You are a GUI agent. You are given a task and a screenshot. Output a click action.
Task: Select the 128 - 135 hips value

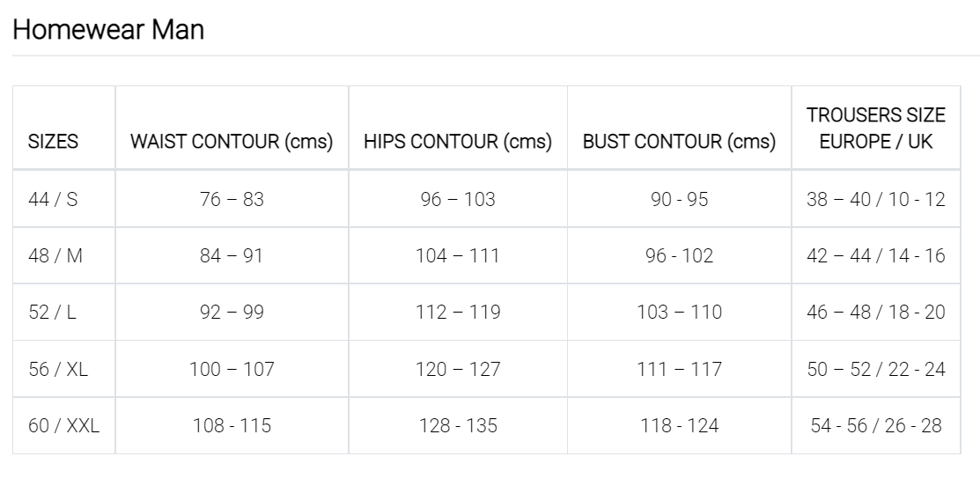pyautogui.click(x=458, y=426)
